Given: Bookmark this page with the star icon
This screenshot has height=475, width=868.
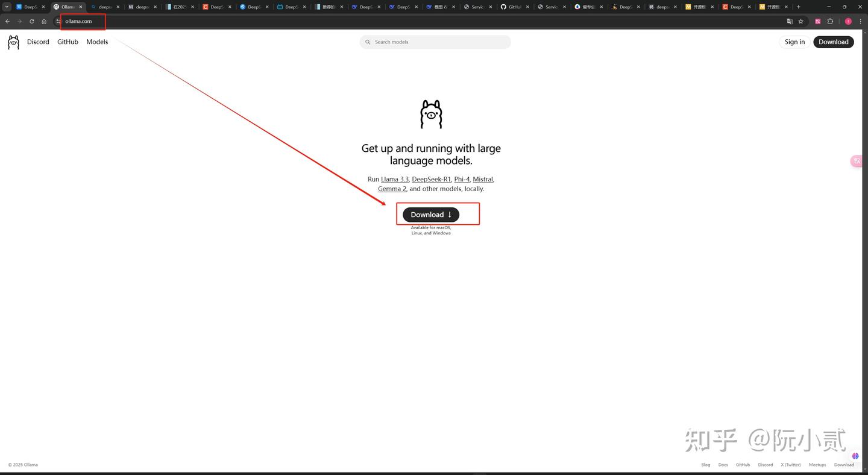Looking at the screenshot, I should point(801,21).
